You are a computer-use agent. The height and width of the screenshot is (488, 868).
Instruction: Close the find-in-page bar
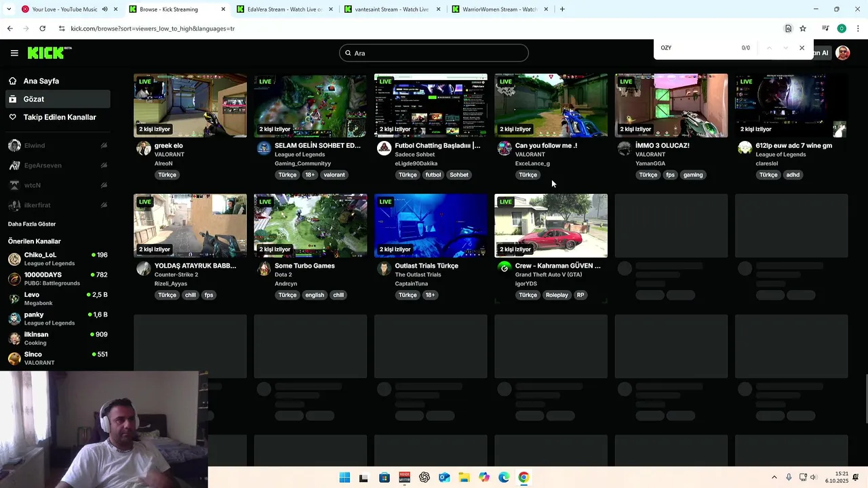point(802,48)
